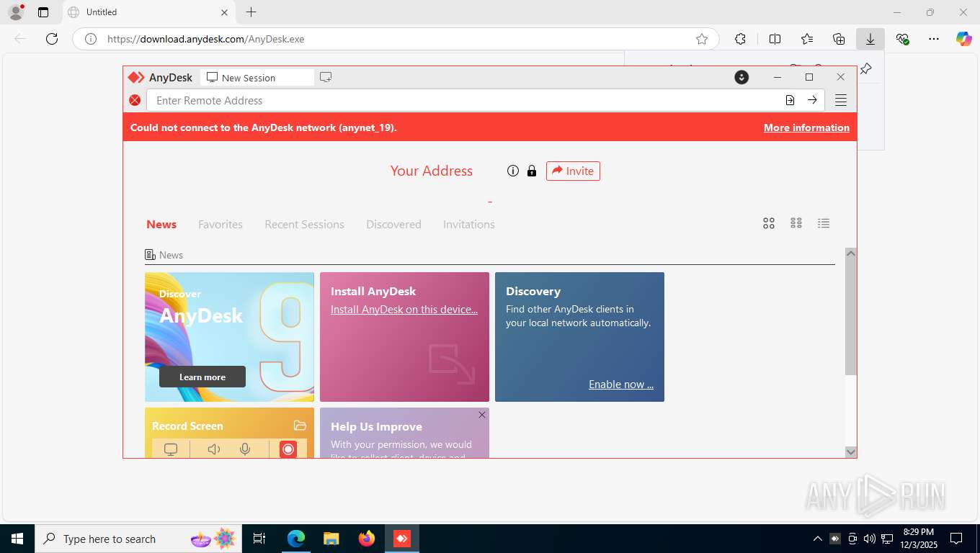Image resolution: width=980 pixels, height=553 pixels.
Task: Open Task View on the taskbar
Action: tap(259, 539)
